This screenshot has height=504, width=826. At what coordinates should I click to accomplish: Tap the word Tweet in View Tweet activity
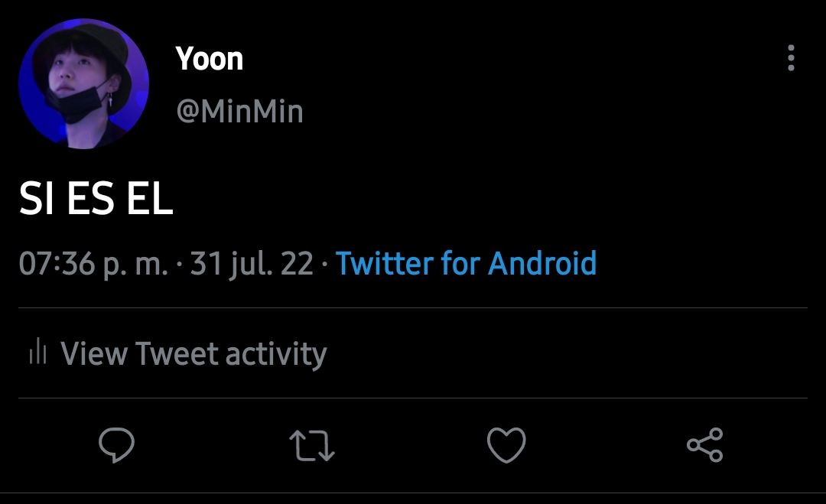177,353
